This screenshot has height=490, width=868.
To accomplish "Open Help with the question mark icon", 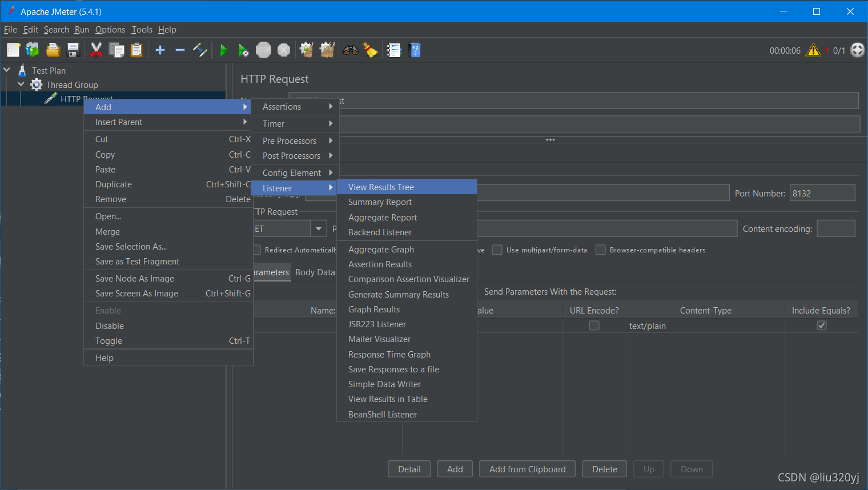I will tap(415, 50).
